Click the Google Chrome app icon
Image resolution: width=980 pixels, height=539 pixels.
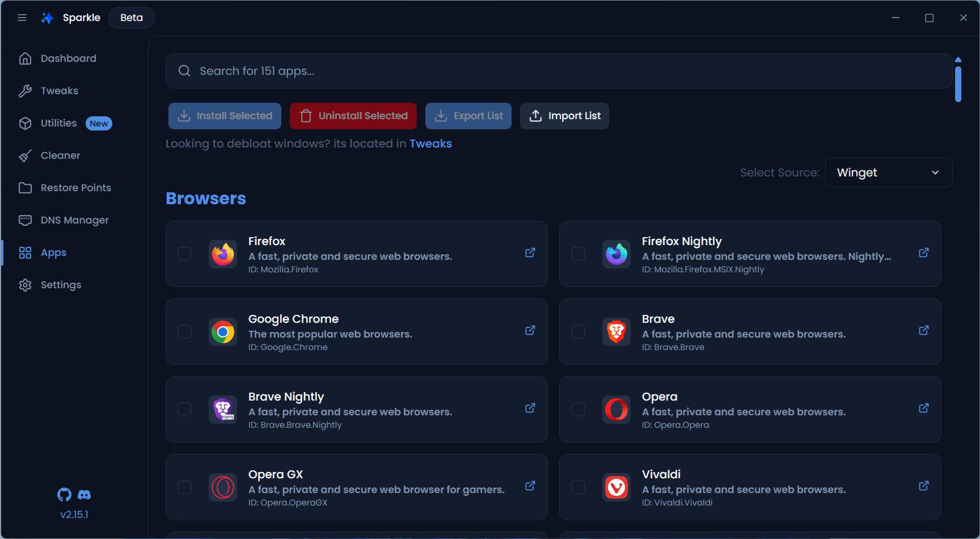[x=223, y=331]
